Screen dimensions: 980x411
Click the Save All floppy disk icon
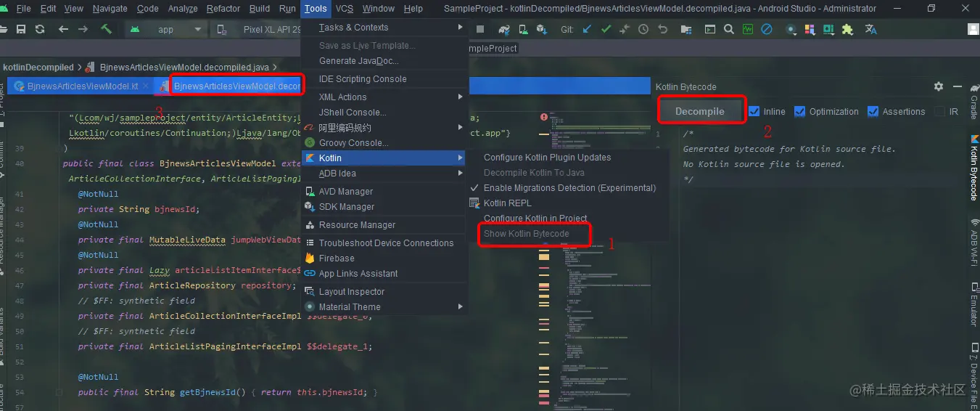coord(21,29)
